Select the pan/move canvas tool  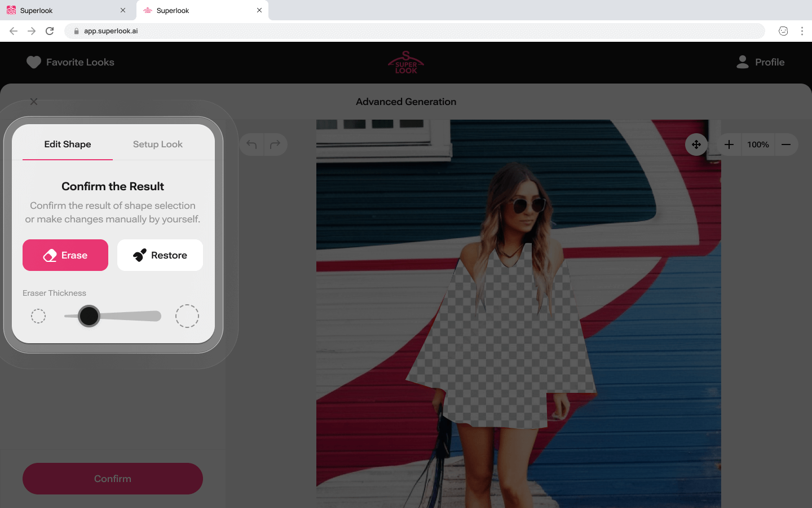coord(696,144)
